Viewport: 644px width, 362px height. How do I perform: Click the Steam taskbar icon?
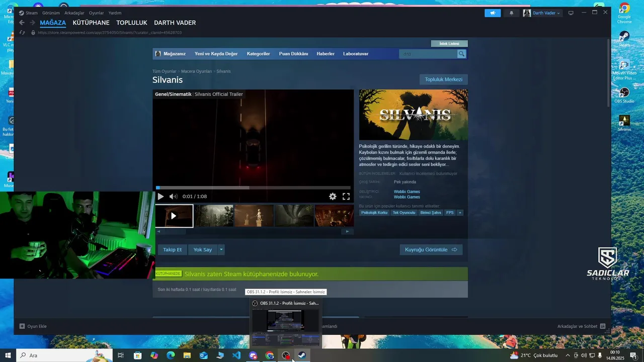coord(302,355)
